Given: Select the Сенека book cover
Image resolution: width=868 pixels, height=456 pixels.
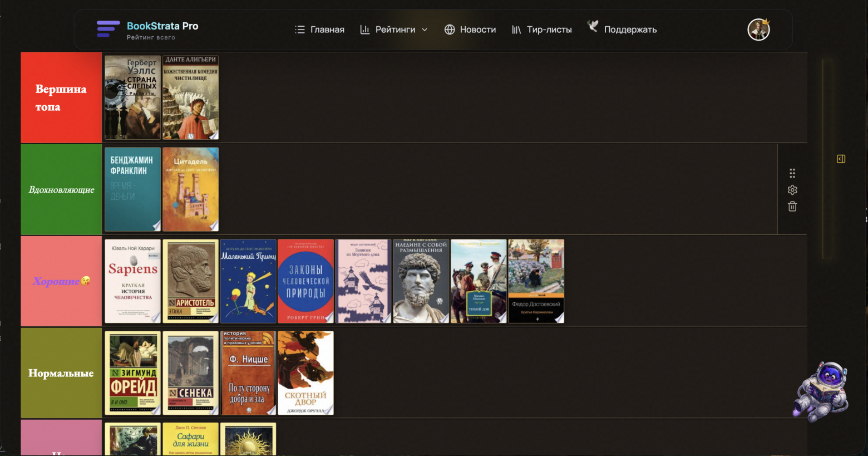Looking at the screenshot, I should point(190,373).
